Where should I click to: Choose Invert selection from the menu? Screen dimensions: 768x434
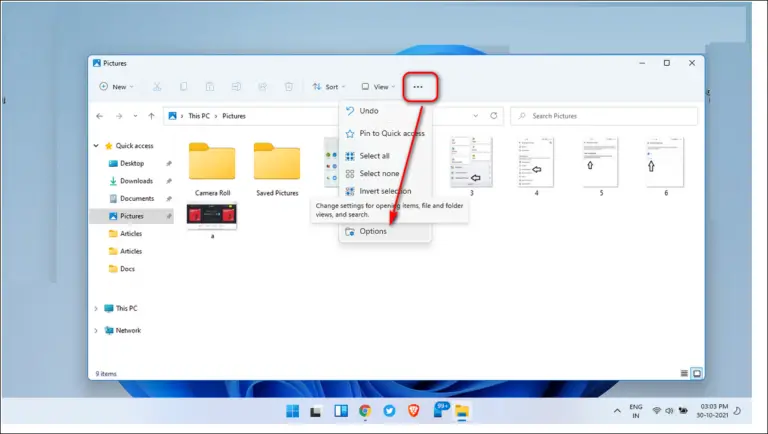(x=385, y=191)
